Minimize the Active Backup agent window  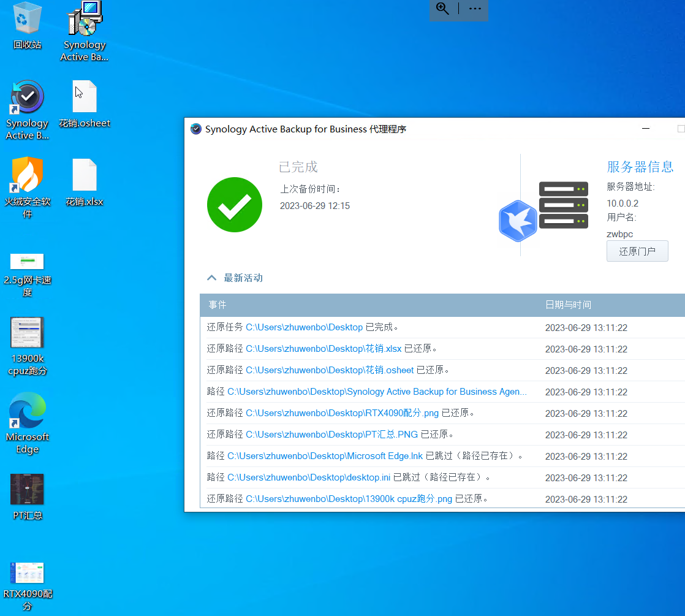(646, 129)
